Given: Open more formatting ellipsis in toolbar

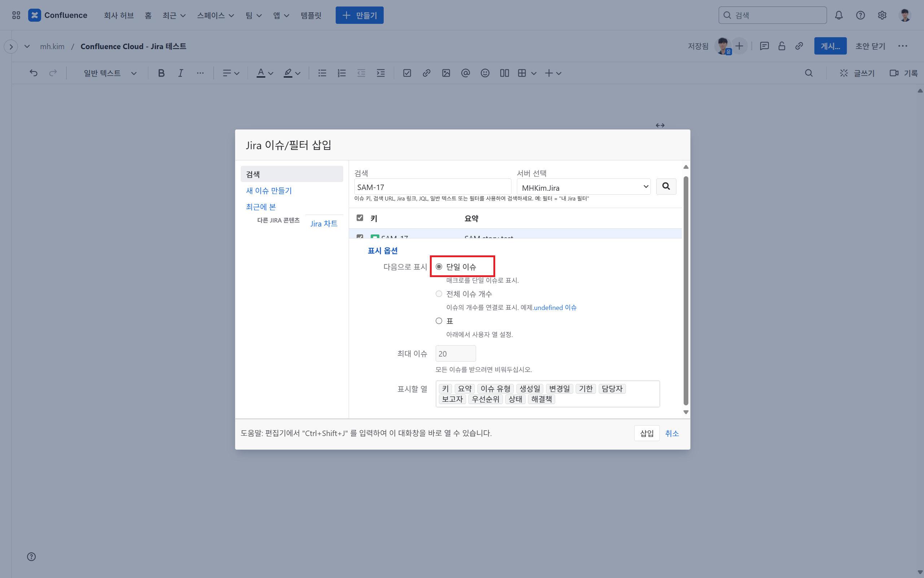Looking at the screenshot, I should (x=200, y=73).
